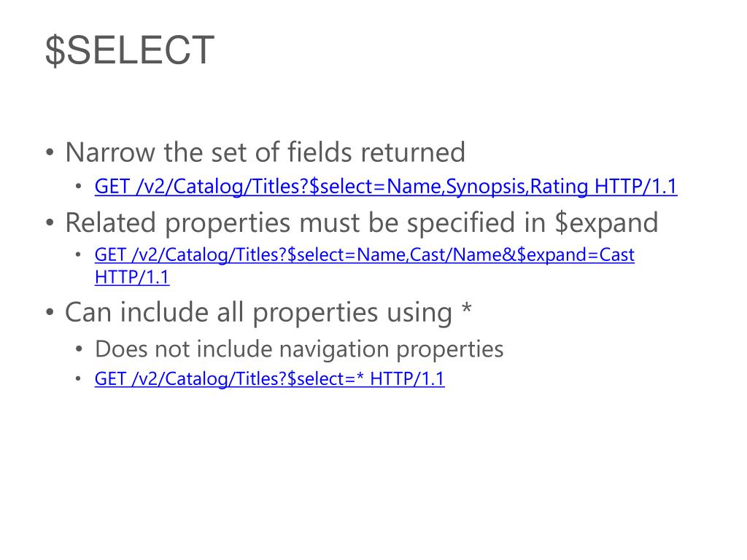This screenshot has height=560, width=747.
Task: Click the wrapped HTTP/1.1 line of Cast link
Action: pyautogui.click(x=132, y=277)
